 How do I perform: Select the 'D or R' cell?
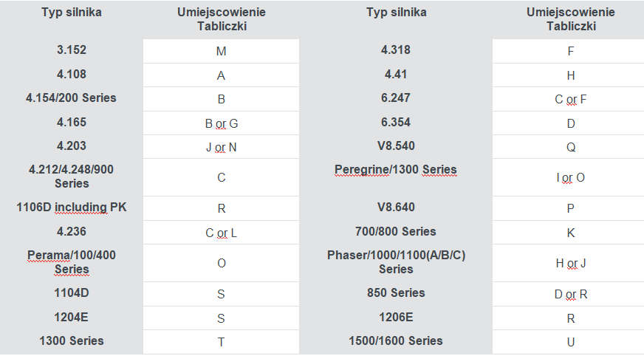(x=570, y=294)
